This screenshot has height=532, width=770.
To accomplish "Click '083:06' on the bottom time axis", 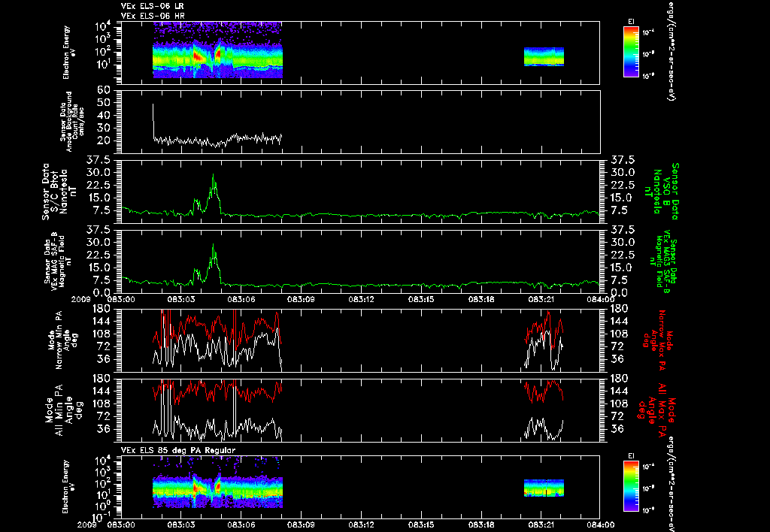I will click(x=241, y=524).
